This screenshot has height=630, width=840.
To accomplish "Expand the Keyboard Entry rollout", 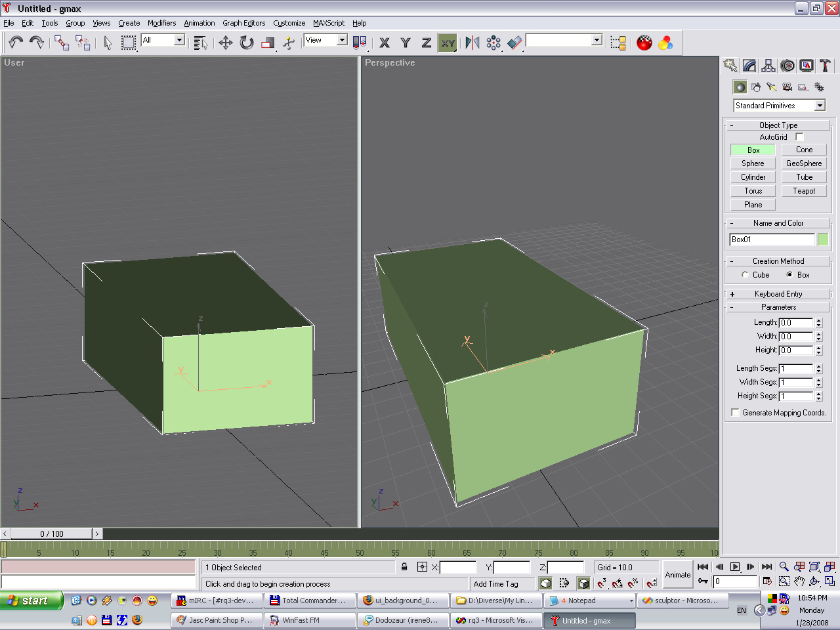I will coord(778,294).
